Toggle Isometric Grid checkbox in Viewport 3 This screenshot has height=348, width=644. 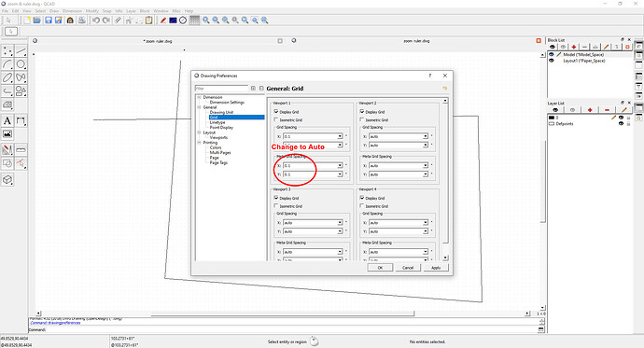(276, 206)
